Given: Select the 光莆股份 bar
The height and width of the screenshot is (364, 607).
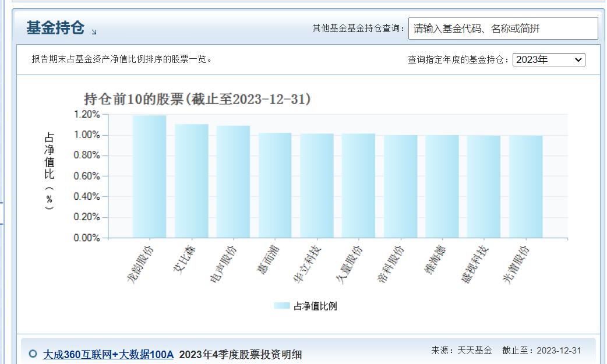Looking at the screenshot, I should pos(525,186).
